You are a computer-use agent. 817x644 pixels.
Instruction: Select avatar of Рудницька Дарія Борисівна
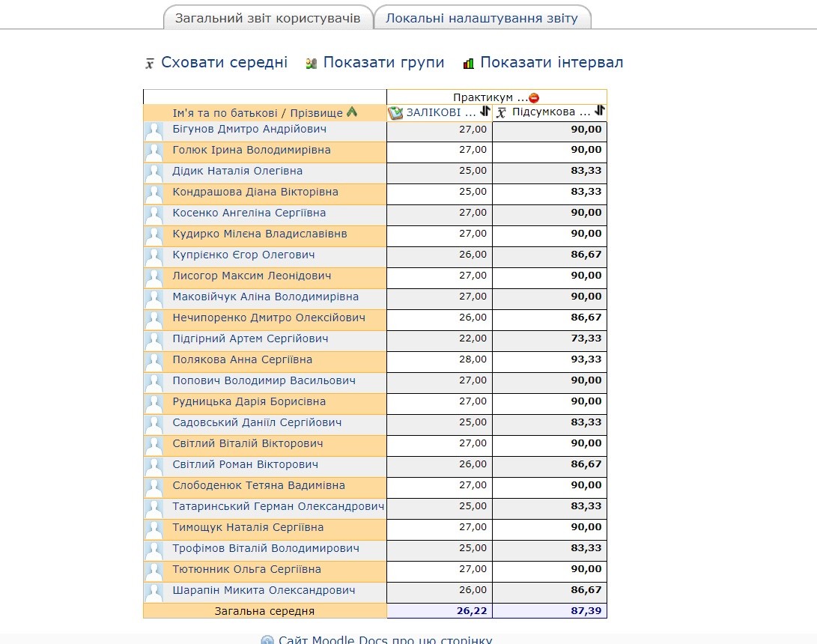point(154,404)
